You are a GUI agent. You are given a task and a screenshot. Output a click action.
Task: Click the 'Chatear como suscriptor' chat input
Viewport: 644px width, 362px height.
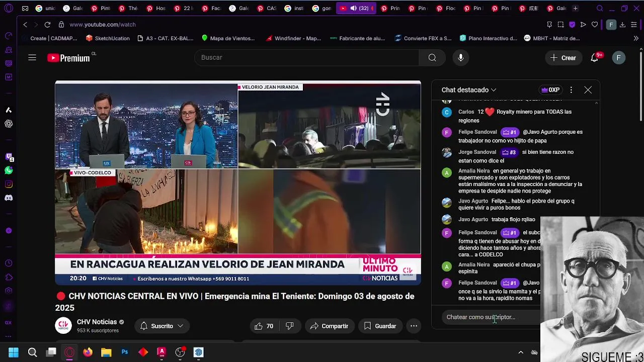pos(491,317)
